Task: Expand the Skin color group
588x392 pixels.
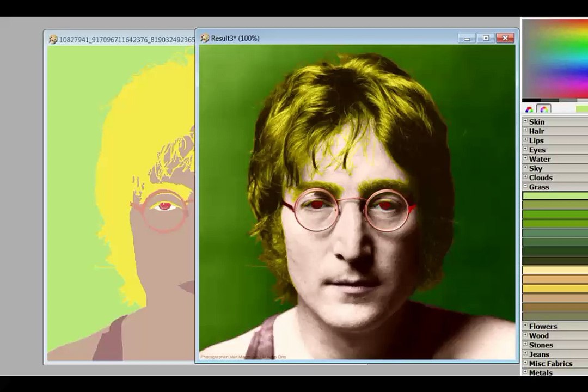Action: [x=525, y=121]
